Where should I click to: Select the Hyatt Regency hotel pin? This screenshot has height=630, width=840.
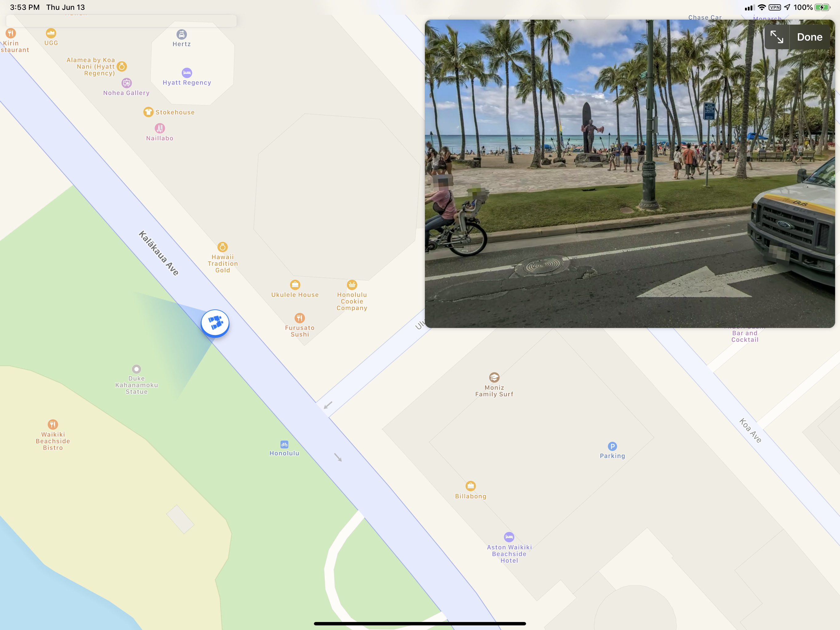(187, 73)
